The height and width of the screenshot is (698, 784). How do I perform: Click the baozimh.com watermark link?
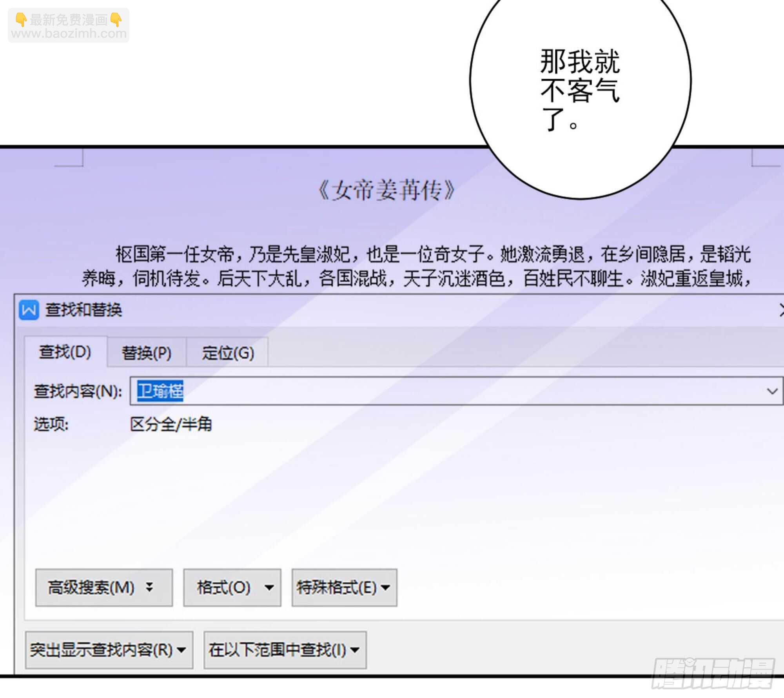pyautogui.click(x=69, y=33)
